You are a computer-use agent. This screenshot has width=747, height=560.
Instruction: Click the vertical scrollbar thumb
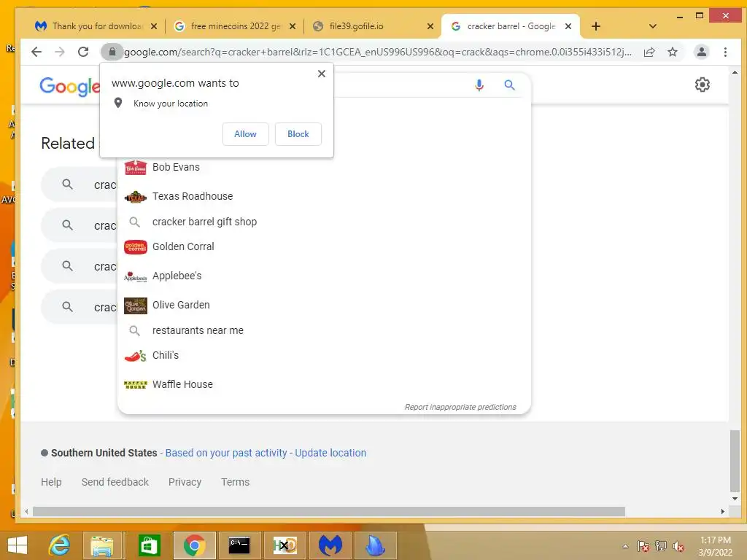pos(735,461)
